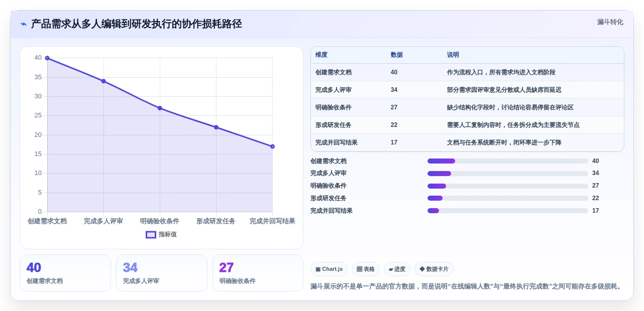
Task: Select the 完成并回写结果 table row cell
Action: click(x=337, y=142)
